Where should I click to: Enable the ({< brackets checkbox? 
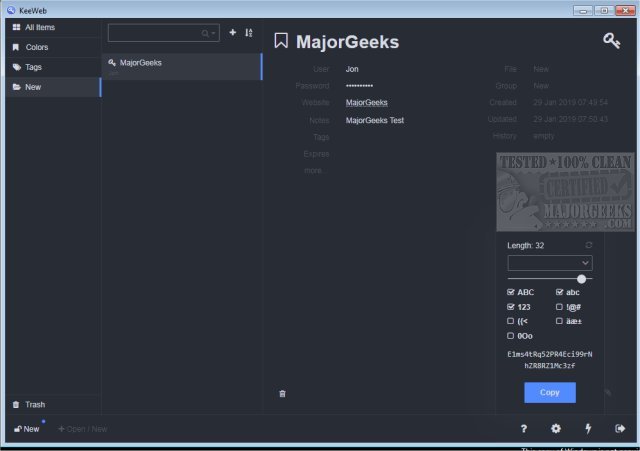pyautogui.click(x=511, y=321)
